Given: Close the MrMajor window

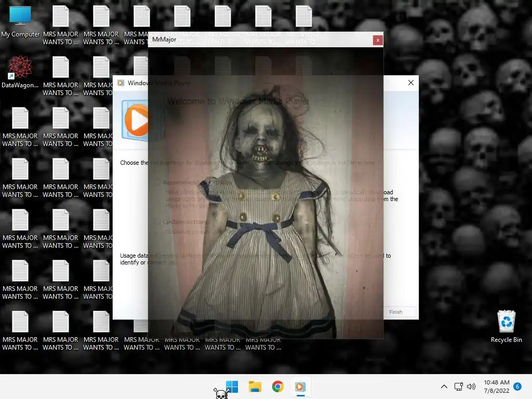Looking at the screenshot, I should point(378,40).
